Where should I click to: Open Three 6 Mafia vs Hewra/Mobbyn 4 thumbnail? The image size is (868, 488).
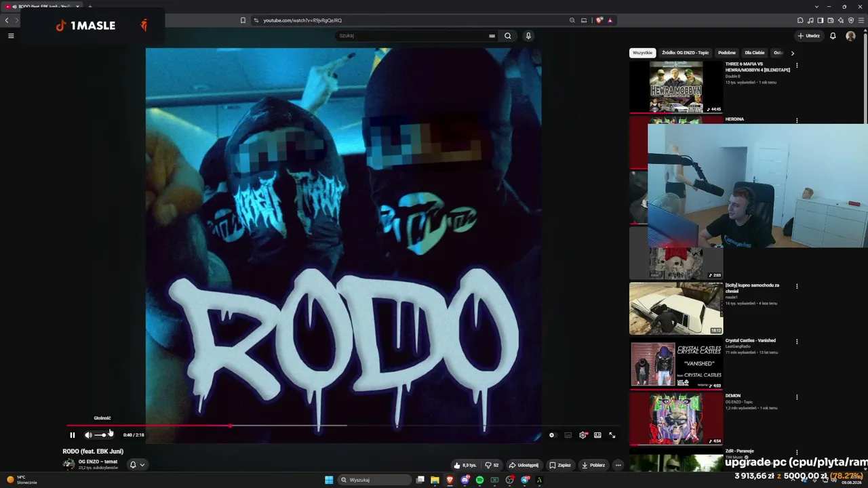click(676, 87)
